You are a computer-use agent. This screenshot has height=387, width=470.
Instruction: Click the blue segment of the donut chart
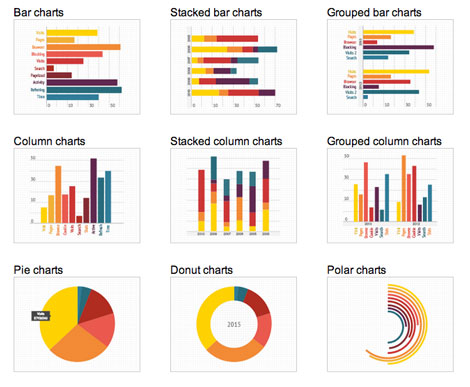point(240,294)
